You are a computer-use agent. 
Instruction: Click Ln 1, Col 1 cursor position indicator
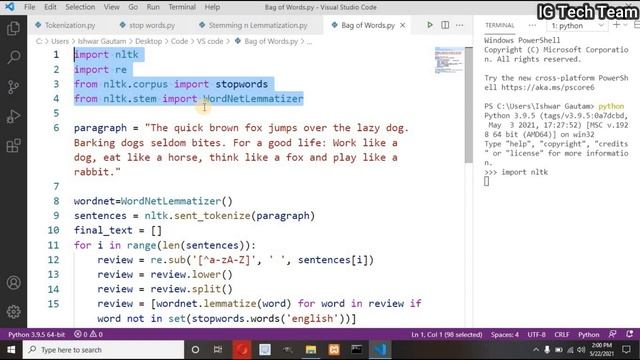click(447, 335)
